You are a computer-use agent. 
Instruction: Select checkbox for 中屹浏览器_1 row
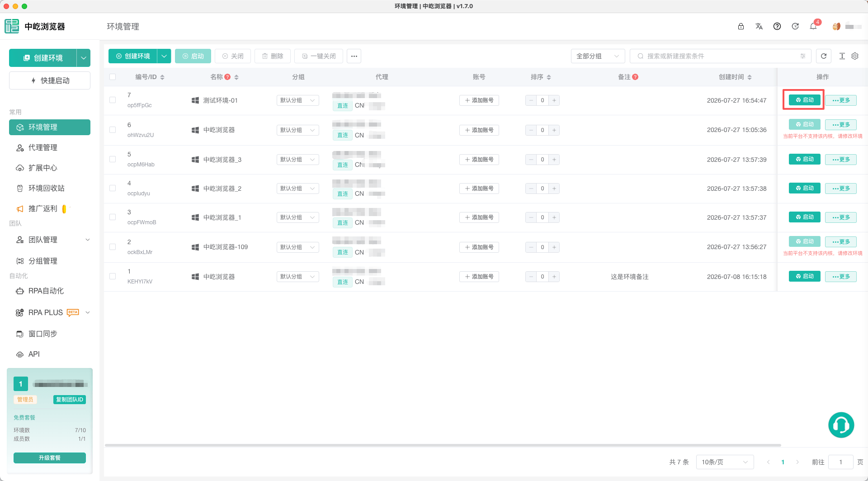(113, 217)
